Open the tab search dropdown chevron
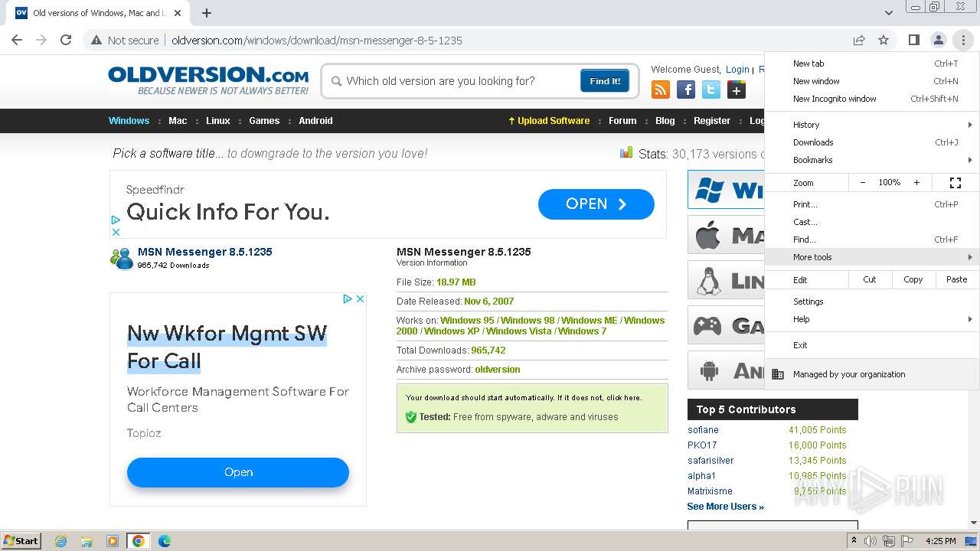 coord(888,13)
